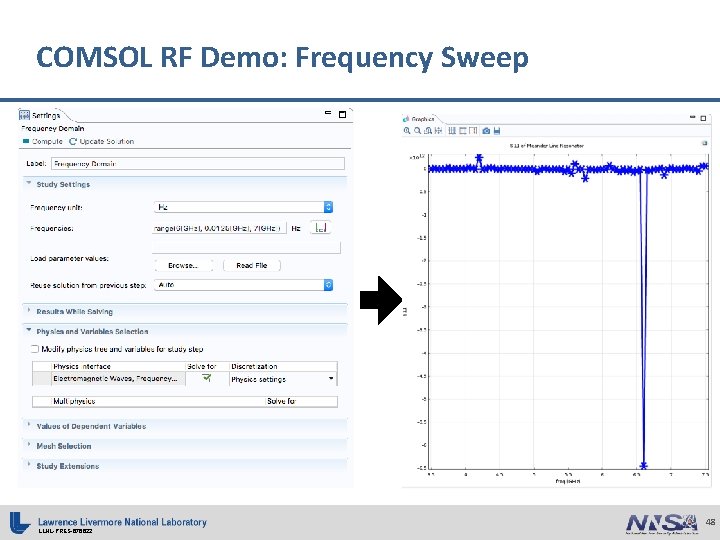Image resolution: width=720 pixels, height=540 pixels.
Task: Select Electromagnetic Waves, Frequency... table row
Action: pyautogui.click(x=185, y=379)
